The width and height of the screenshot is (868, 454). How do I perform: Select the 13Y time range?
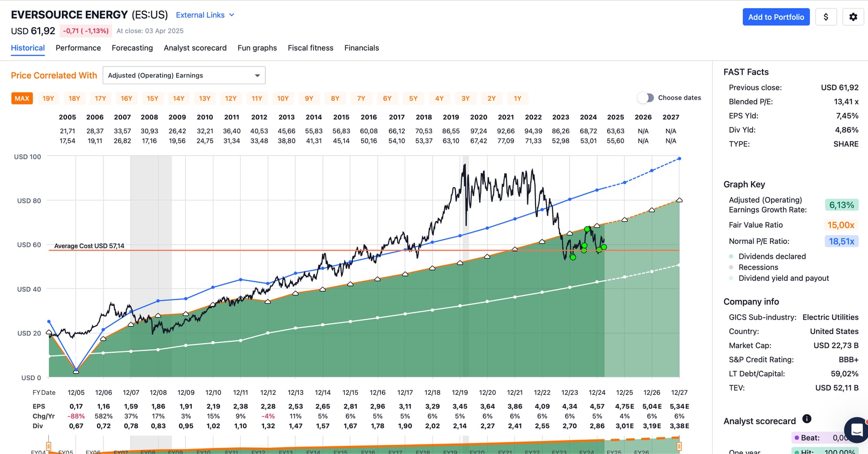pyautogui.click(x=205, y=99)
